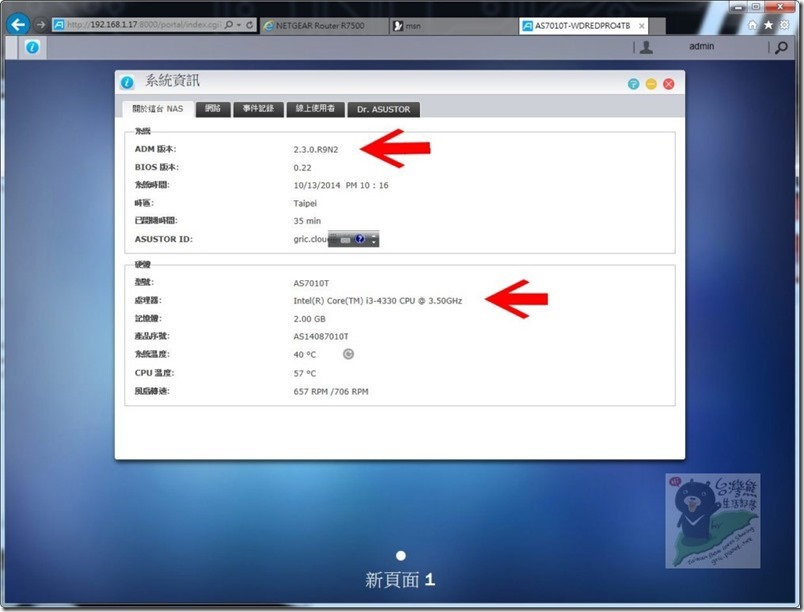Click the white desktop page indicator dot
This screenshot has height=612, width=804.
point(401,556)
